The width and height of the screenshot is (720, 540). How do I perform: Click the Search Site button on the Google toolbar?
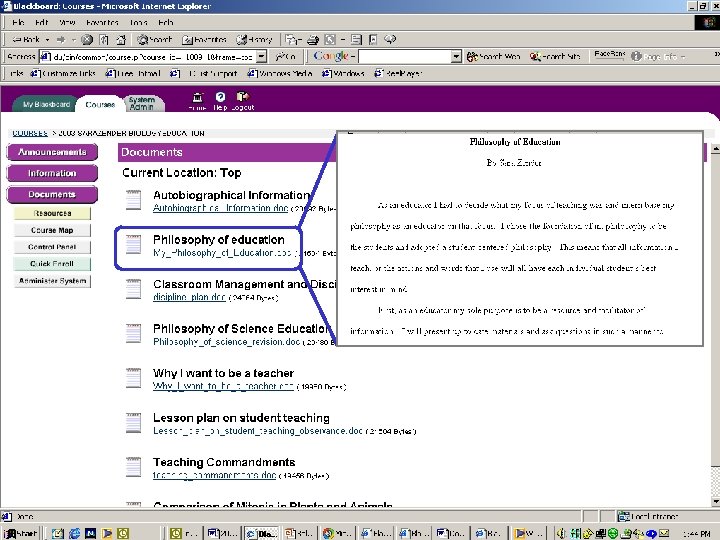pos(555,56)
